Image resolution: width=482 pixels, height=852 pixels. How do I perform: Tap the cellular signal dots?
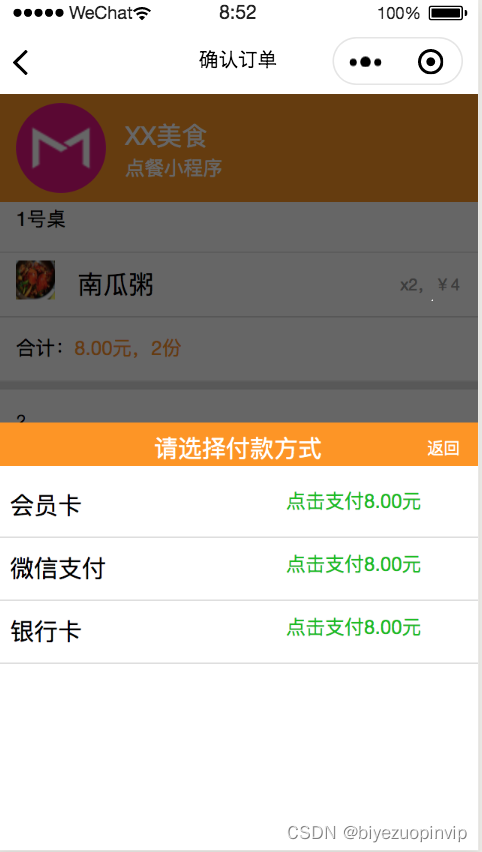38,13
